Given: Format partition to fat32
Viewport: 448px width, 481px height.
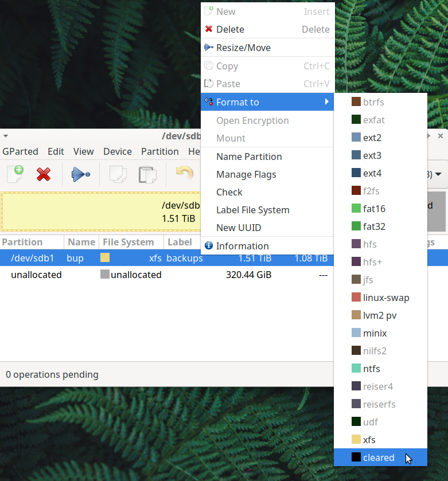Looking at the screenshot, I should coord(380,226).
